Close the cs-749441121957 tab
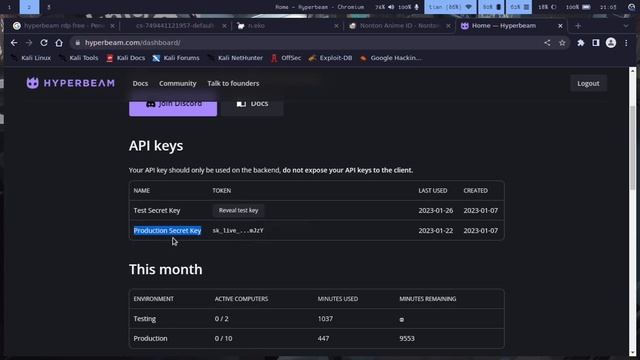The height and width of the screenshot is (360, 640). click(x=224, y=26)
